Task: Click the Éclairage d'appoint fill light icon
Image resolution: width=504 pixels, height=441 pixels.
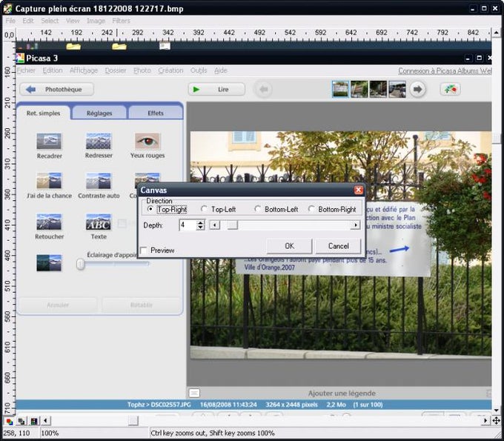Action: (49, 262)
